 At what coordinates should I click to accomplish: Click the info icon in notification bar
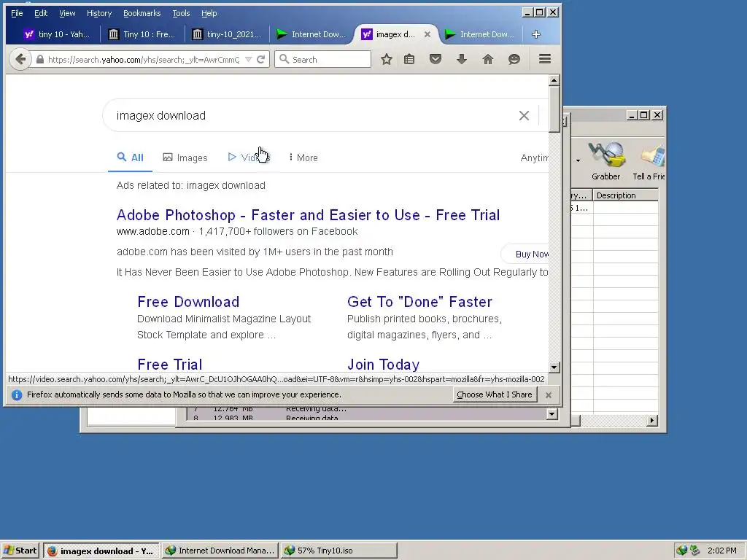(17, 394)
